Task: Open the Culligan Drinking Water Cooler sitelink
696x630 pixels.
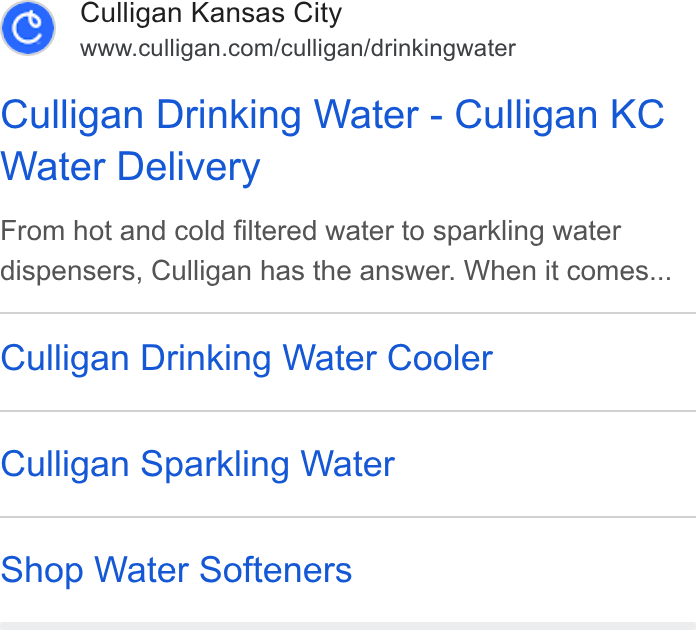Action: point(247,358)
